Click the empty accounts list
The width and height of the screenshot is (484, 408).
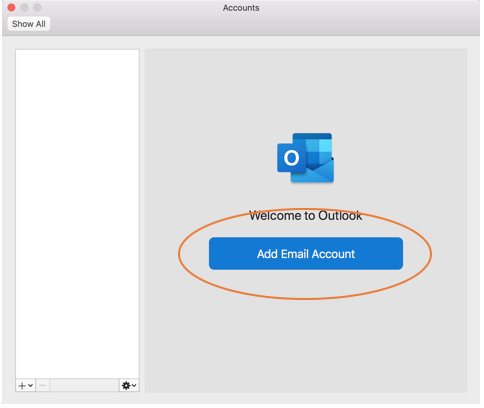tap(77, 214)
